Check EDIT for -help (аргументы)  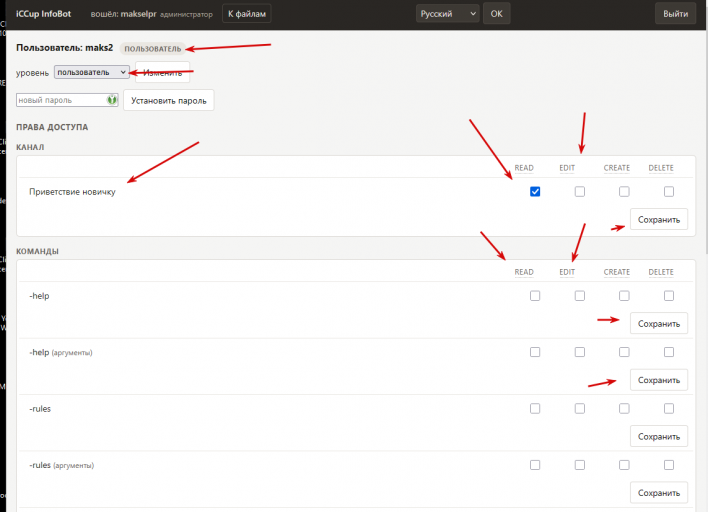(580, 352)
